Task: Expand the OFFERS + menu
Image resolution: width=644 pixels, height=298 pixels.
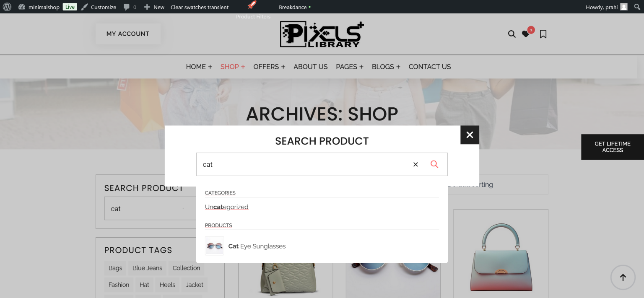Action: click(269, 67)
